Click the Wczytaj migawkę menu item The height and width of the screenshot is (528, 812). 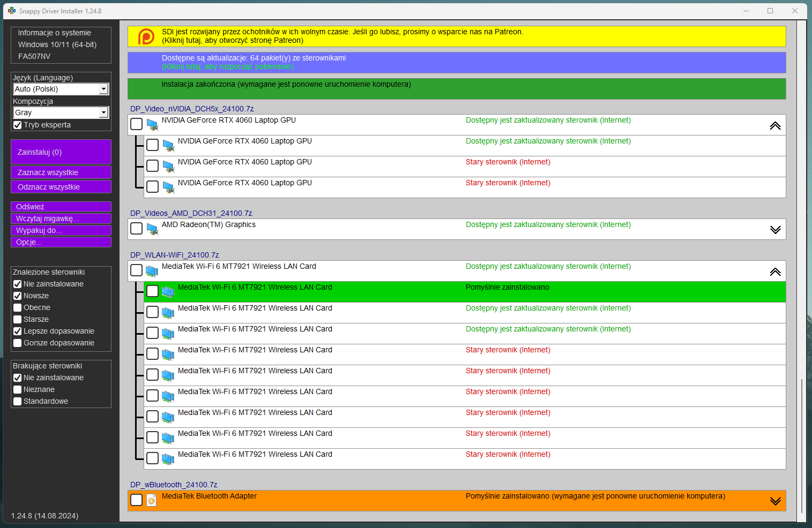(x=61, y=219)
